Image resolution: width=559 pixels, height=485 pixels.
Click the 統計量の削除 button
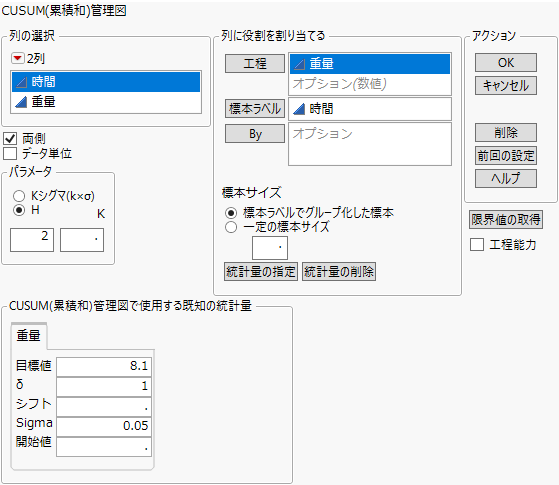click(339, 272)
